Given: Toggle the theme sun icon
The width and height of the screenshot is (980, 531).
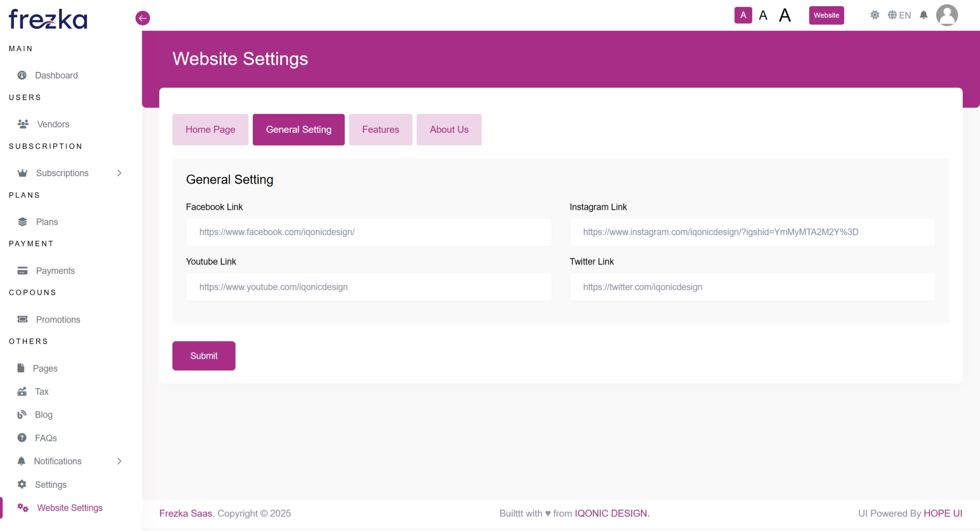Looking at the screenshot, I should 874,15.
